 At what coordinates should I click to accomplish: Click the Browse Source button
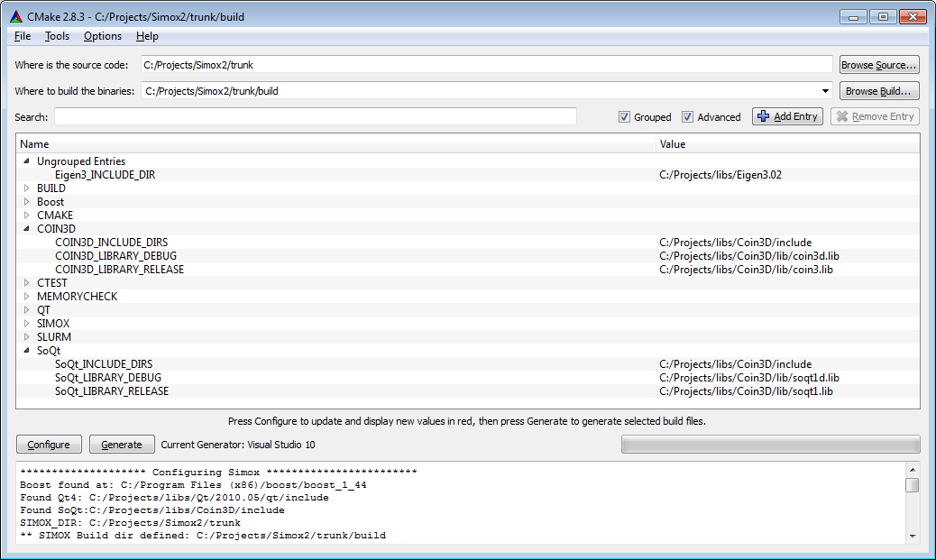(x=878, y=65)
